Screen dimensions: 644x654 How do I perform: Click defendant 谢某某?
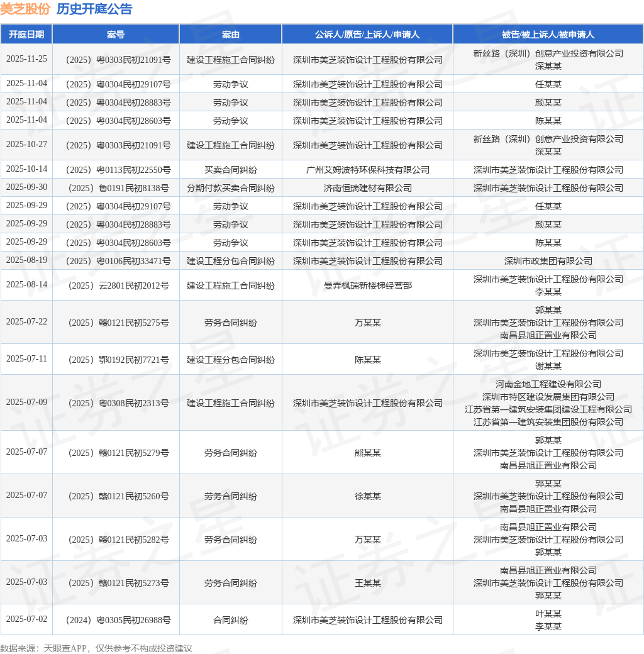[x=548, y=366]
